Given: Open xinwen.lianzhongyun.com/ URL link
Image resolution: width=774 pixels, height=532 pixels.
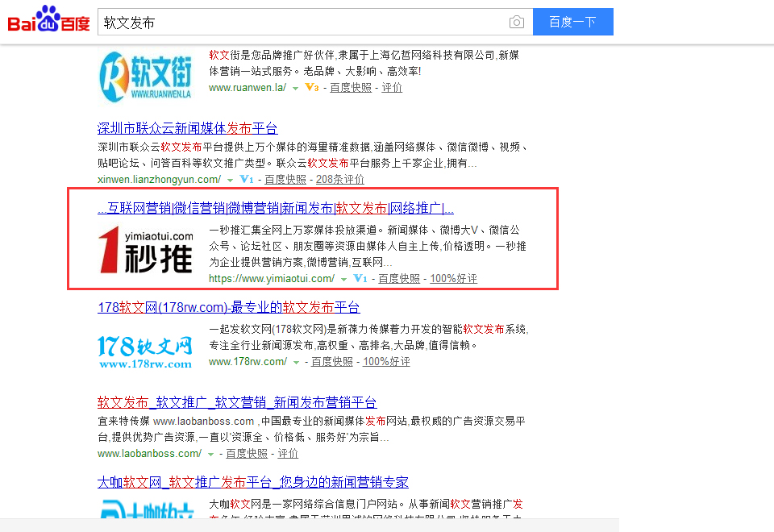Looking at the screenshot, I should [x=159, y=180].
